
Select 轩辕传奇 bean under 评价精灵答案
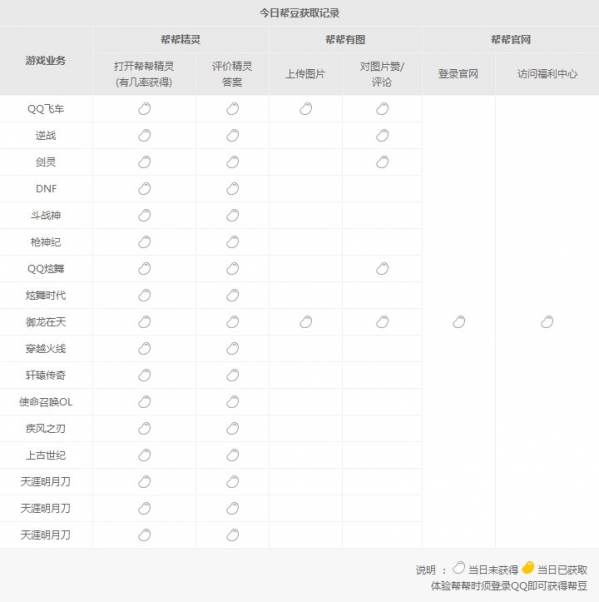click(x=232, y=375)
